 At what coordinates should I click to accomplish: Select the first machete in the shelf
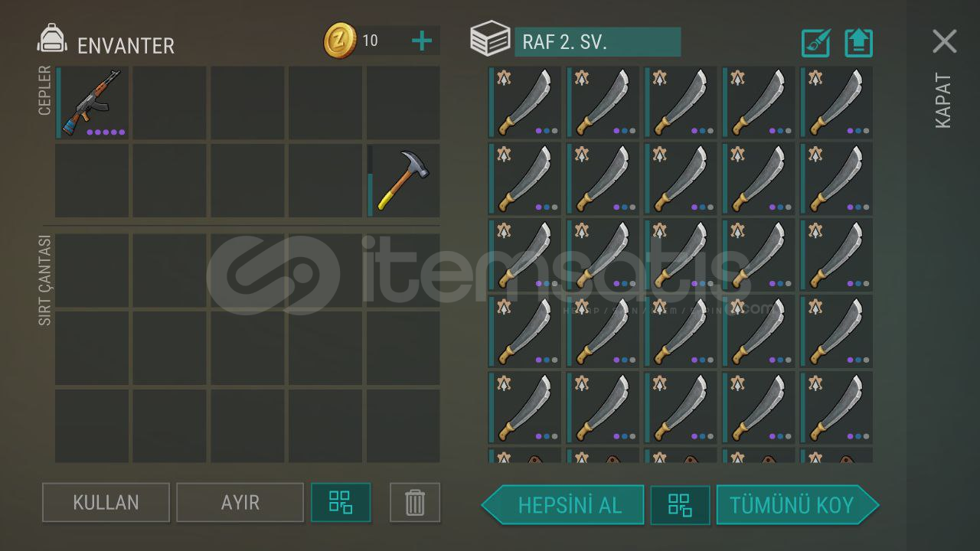pyautogui.click(x=525, y=102)
